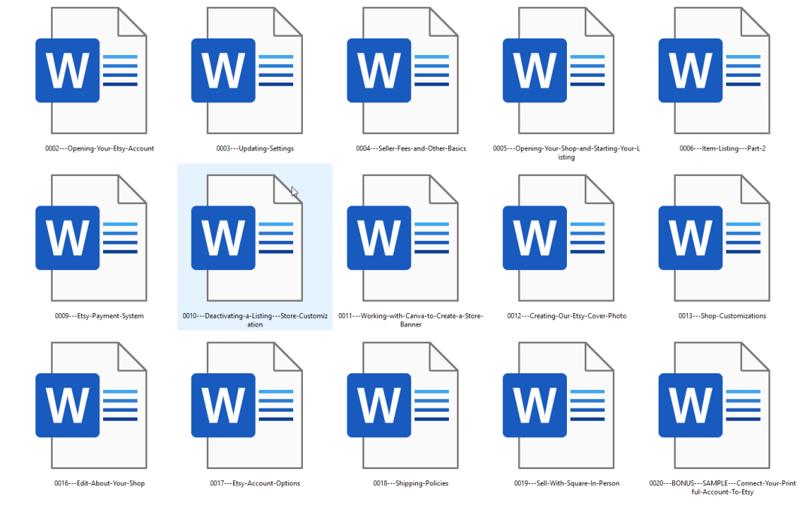This screenshot has height=508, width=812.
Task: Click the 0006 Item-Listing Part-2 file icon
Action: pos(715,71)
